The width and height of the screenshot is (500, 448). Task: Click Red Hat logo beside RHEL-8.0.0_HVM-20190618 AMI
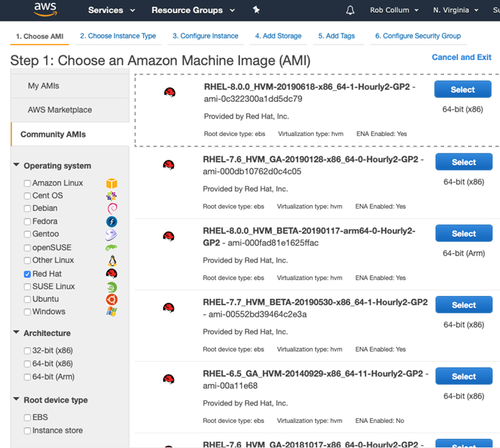(169, 93)
